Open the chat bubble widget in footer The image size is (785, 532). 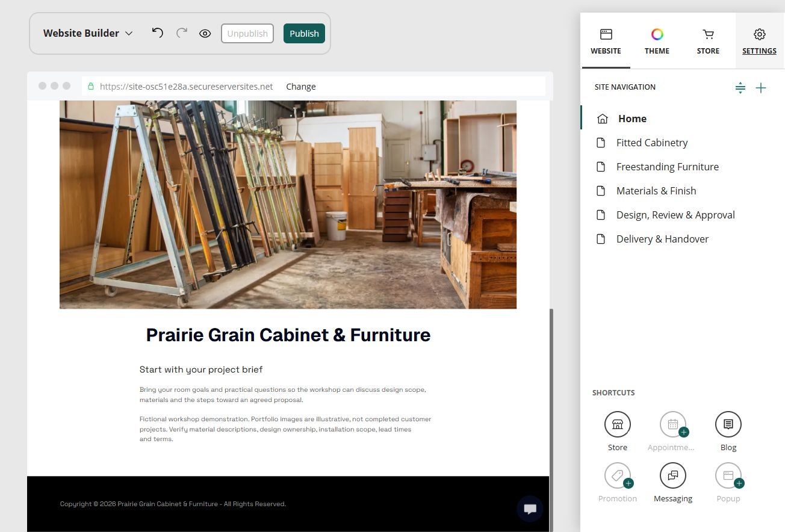tap(530, 509)
